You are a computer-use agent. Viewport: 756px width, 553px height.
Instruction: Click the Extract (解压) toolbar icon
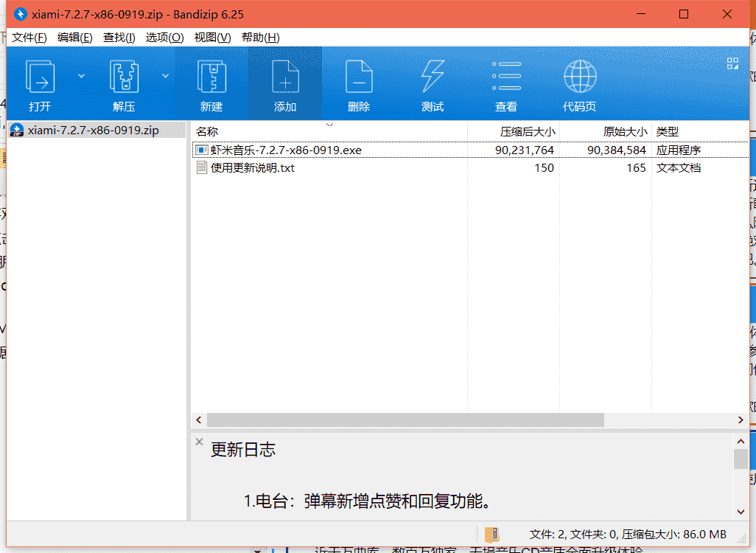tap(124, 76)
